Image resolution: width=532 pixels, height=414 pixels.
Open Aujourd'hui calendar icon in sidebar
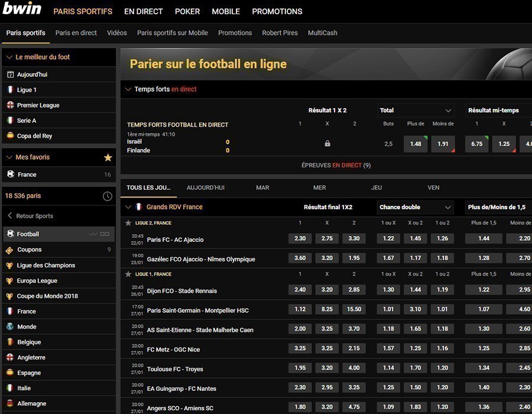(x=11, y=75)
